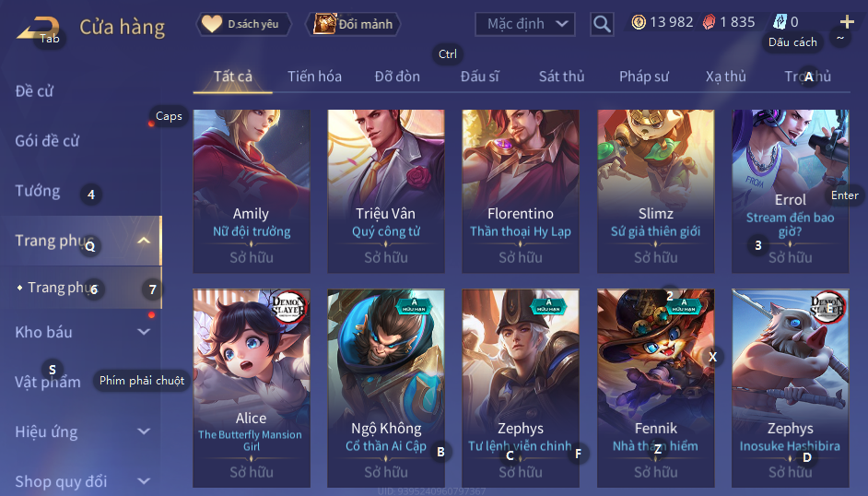
Task: Open the Alice Butterfly Mansion Girl skin card
Action: click(x=252, y=387)
